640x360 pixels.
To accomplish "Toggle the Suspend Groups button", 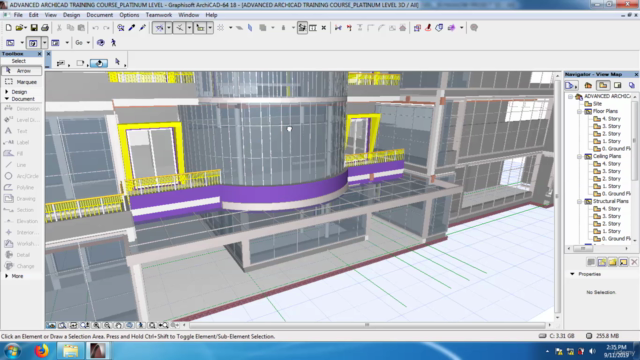I will coord(200,28).
